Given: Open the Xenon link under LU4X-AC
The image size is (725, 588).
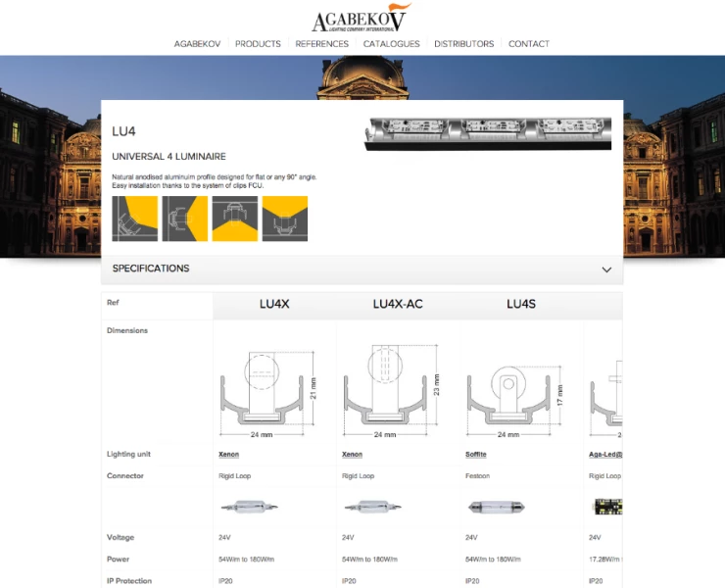Looking at the screenshot, I should point(352,455).
